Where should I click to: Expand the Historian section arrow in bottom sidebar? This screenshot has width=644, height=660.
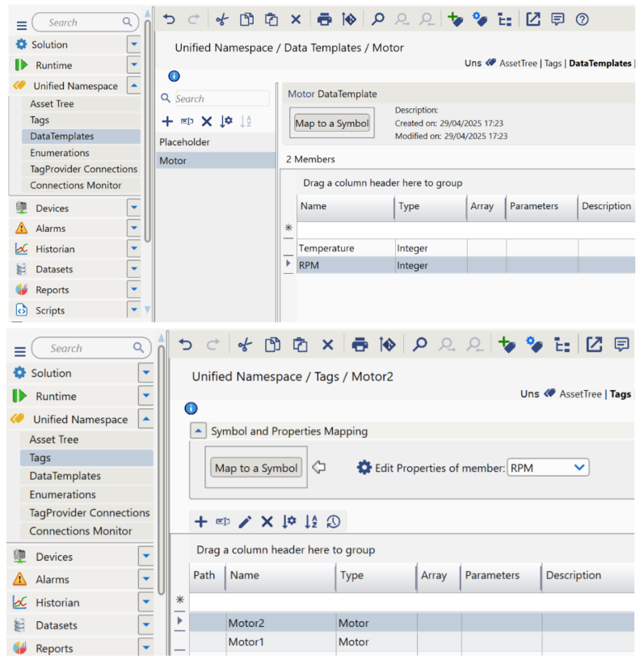(145, 603)
